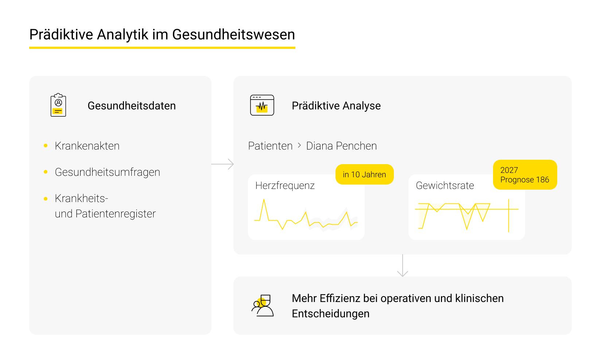The width and height of the screenshot is (601, 364).
Task: Open the Prädiktive Analyse section
Action: point(336,105)
